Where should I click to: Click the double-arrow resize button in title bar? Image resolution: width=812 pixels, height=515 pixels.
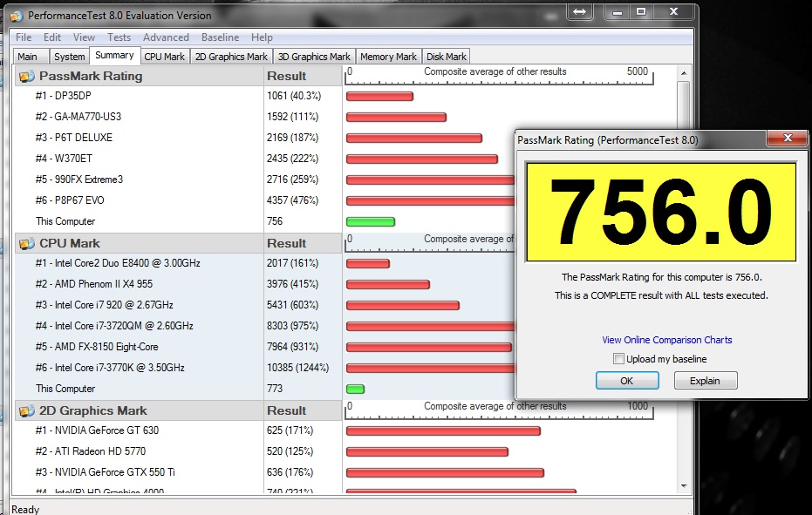(579, 12)
